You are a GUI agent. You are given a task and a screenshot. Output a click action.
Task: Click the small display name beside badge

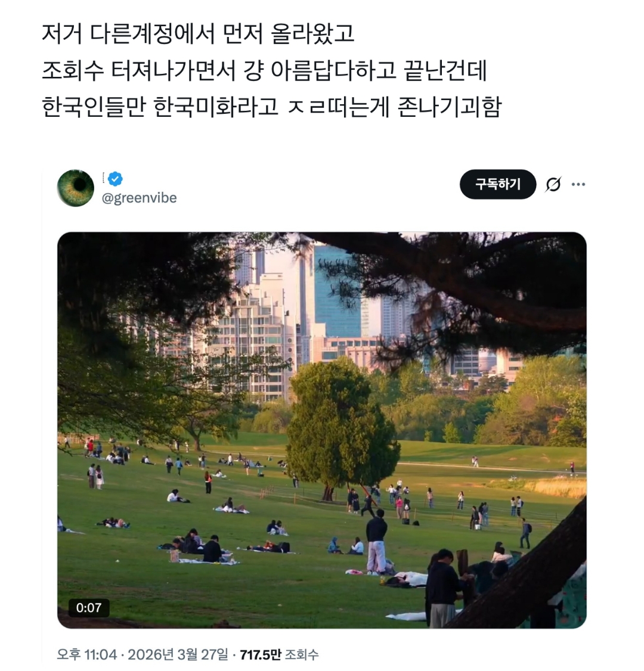coord(103,178)
